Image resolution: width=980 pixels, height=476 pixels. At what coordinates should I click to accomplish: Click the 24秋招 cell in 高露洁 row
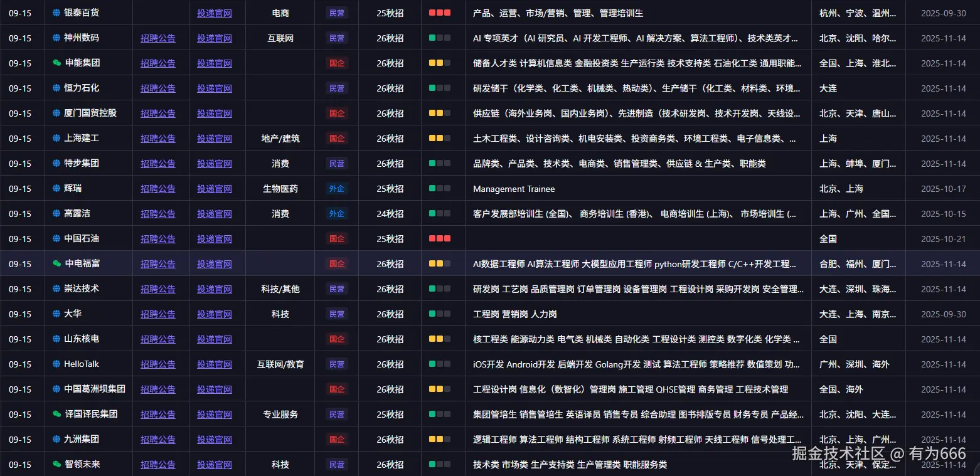pyautogui.click(x=390, y=214)
